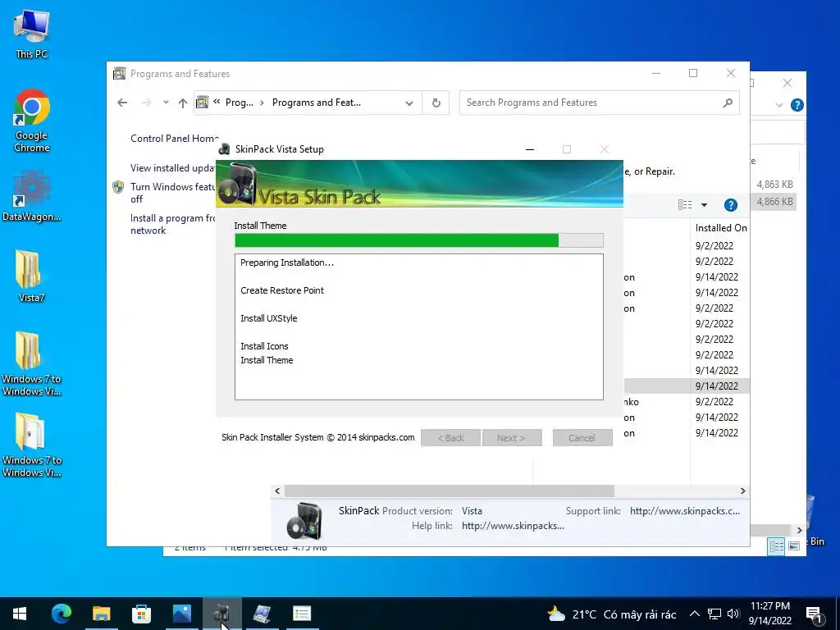Open DataWagon desktop shortcut
The width and height of the screenshot is (840, 630).
(x=31, y=196)
